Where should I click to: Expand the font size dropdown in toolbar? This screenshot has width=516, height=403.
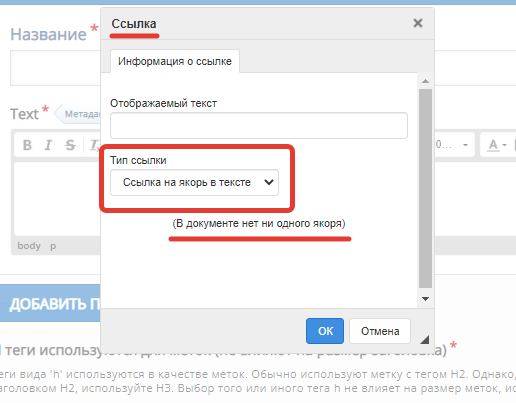pos(454,145)
